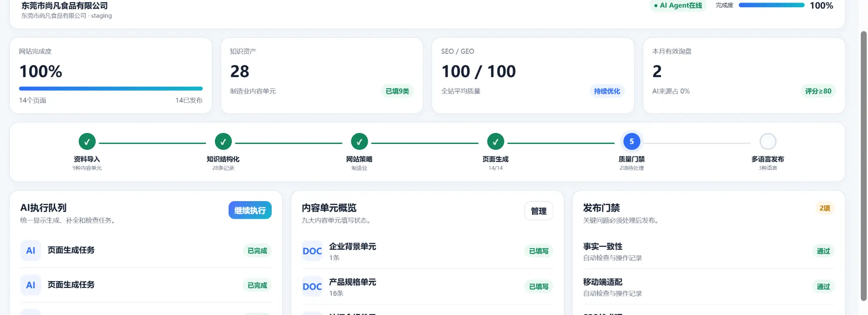Click the AI Agent在线 status badge
The image size is (868, 315).
[x=678, y=6]
